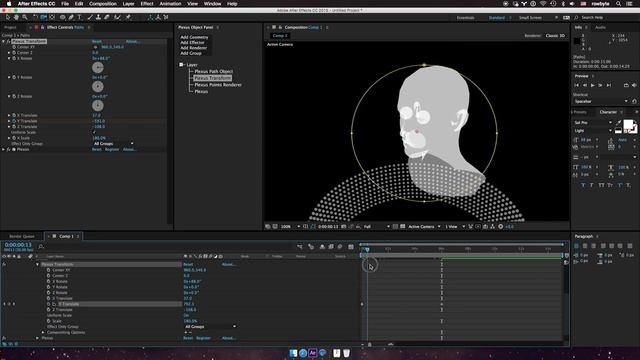Open the Trash in the Dock
Viewport: 640px width, 360px height.
click(x=346, y=353)
